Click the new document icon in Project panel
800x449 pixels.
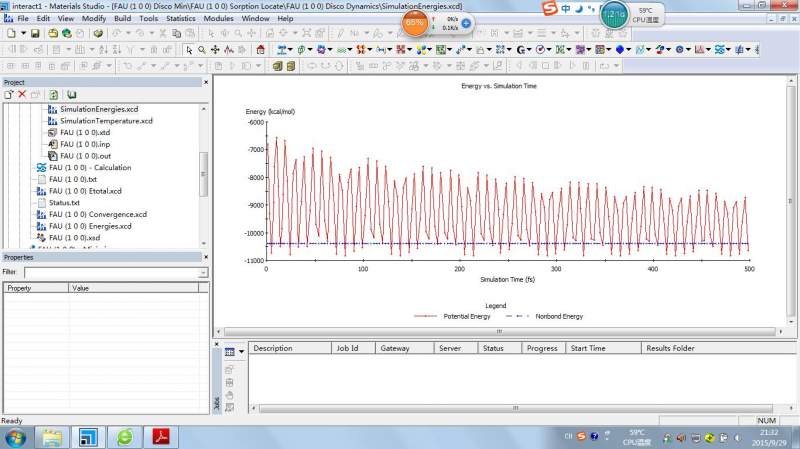tap(8, 94)
